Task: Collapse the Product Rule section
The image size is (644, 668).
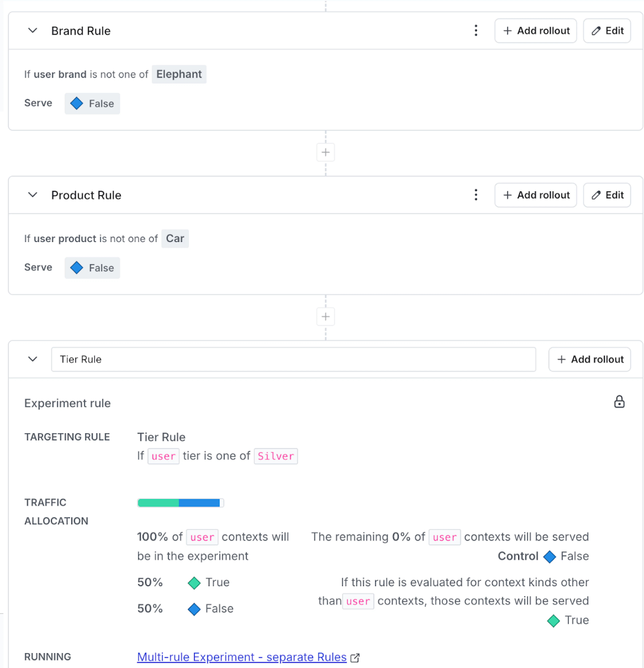Action: [x=33, y=195]
